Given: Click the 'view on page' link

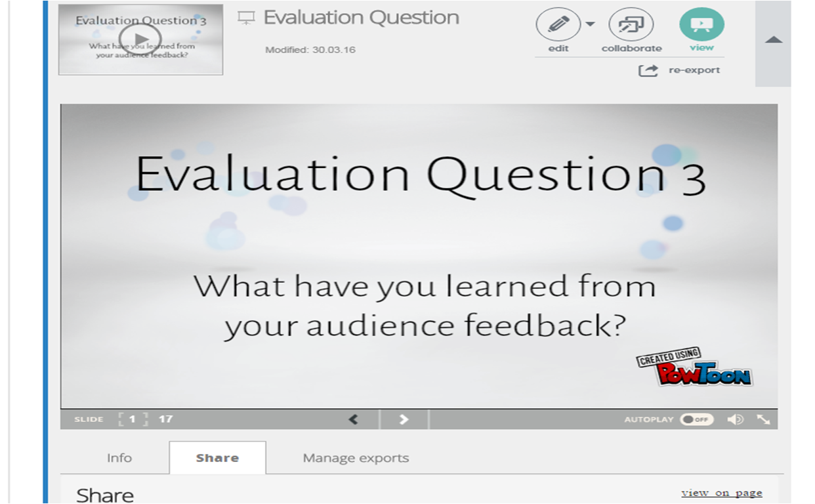Looking at the screenshot, I should click(x=722, y=493).
